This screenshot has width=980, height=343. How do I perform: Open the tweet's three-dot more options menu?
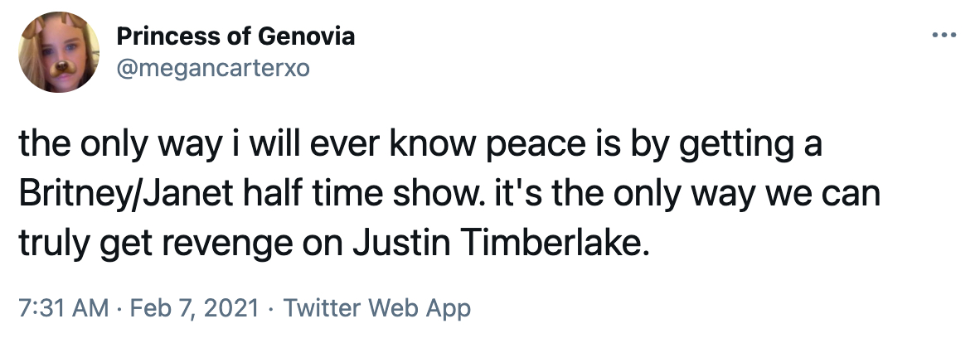tap(944, 36)
